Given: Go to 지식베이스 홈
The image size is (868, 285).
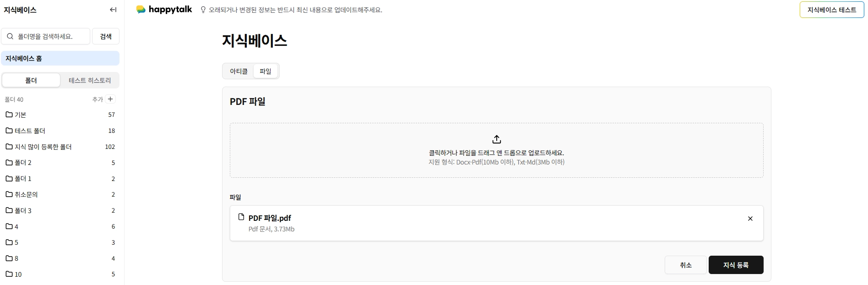Looking at the screenshot, I should pyautogui.click(x=60, y=58).
